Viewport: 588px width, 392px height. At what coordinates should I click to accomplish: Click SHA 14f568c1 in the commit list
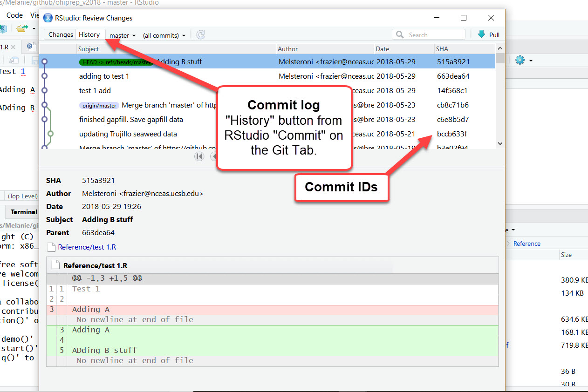click(452, 90)
